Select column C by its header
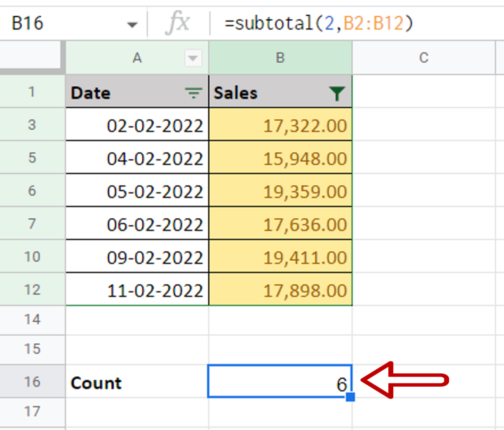Screen dimensions: 504x430 (423, 58)
